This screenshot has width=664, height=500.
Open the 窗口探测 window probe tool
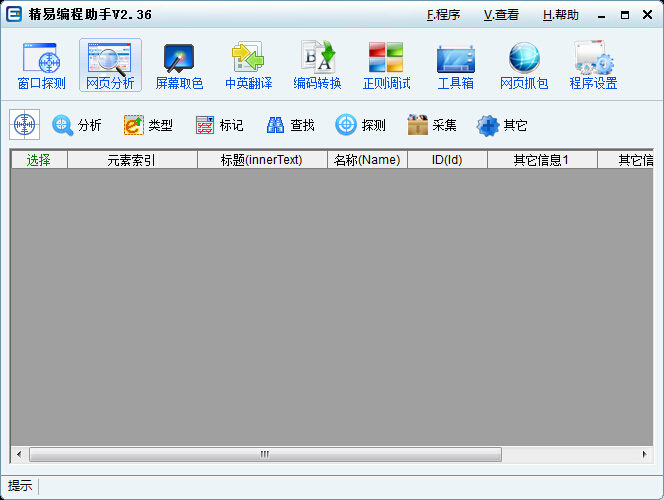tap(42, 65)
